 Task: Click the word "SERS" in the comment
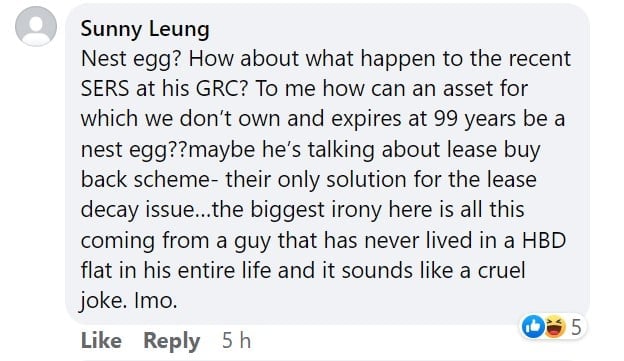[x=105, y=88]
